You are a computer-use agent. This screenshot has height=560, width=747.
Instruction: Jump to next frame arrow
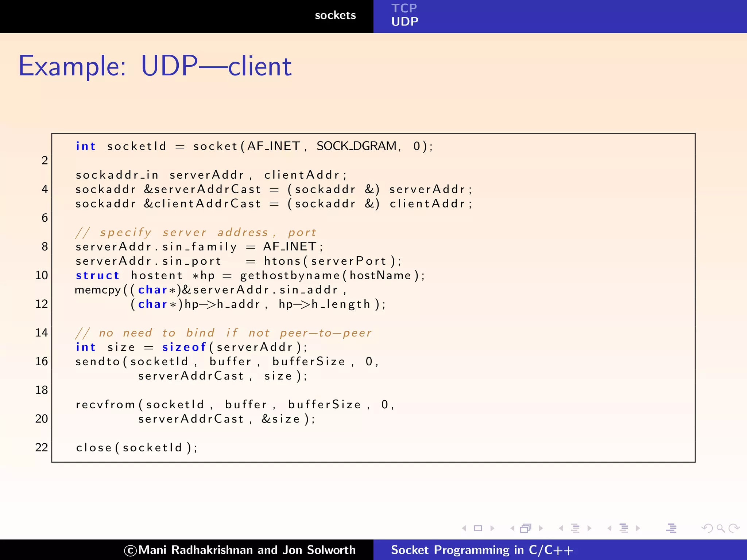(x=541, y=528)
